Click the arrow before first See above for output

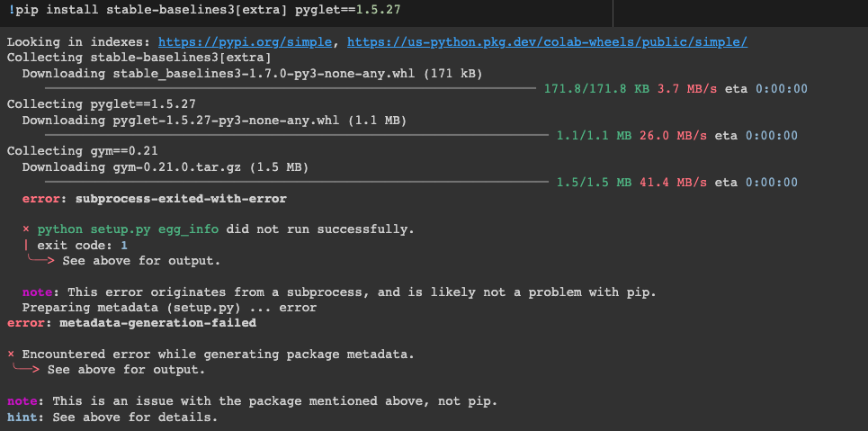coord(41,259)
